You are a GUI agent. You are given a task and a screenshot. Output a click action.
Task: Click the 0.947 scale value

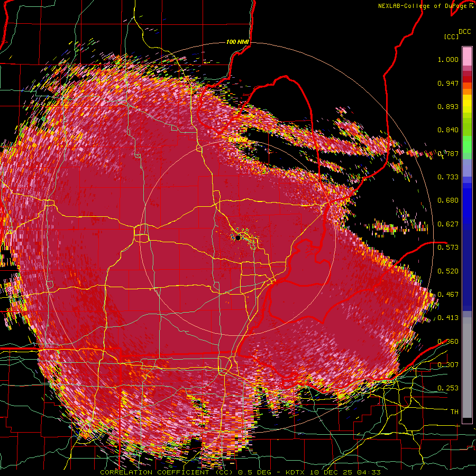tap(448, 83)
